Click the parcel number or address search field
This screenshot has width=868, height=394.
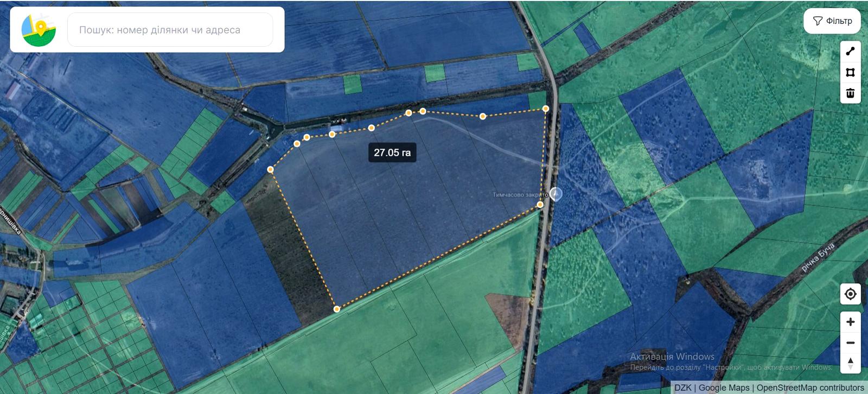[x=170, y=30]
